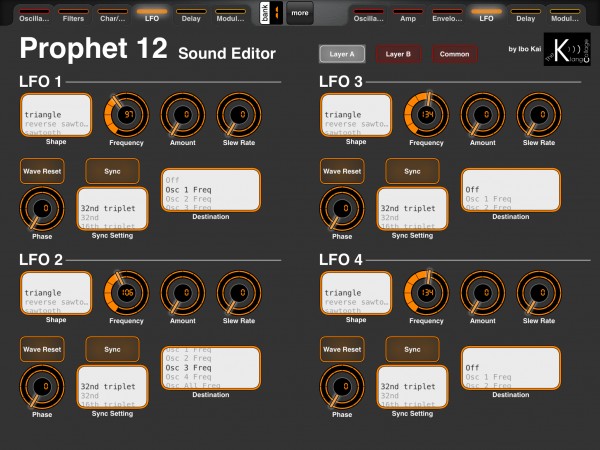Choose Osc 1 Freq in LFO 3 Destination
Screen dimensions: 600x450
point(488,199)
